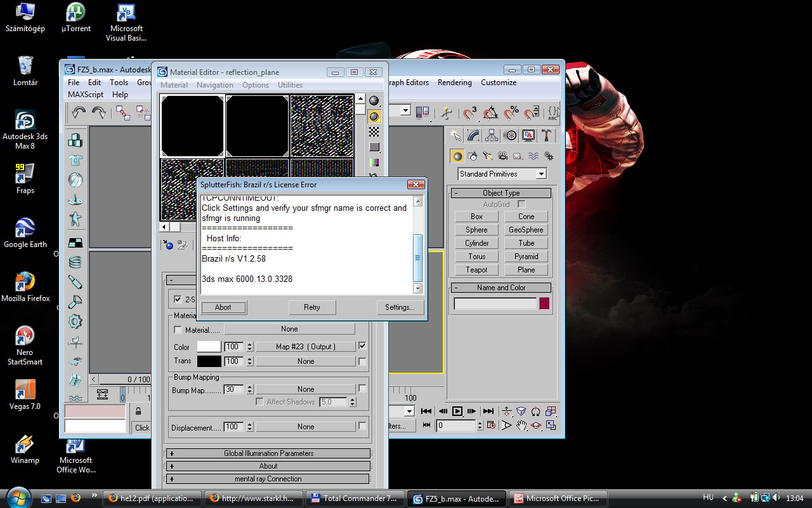The image size is (812, 508).
Task: Open the Hierarchy command panel tab
Action: point(492,135)
